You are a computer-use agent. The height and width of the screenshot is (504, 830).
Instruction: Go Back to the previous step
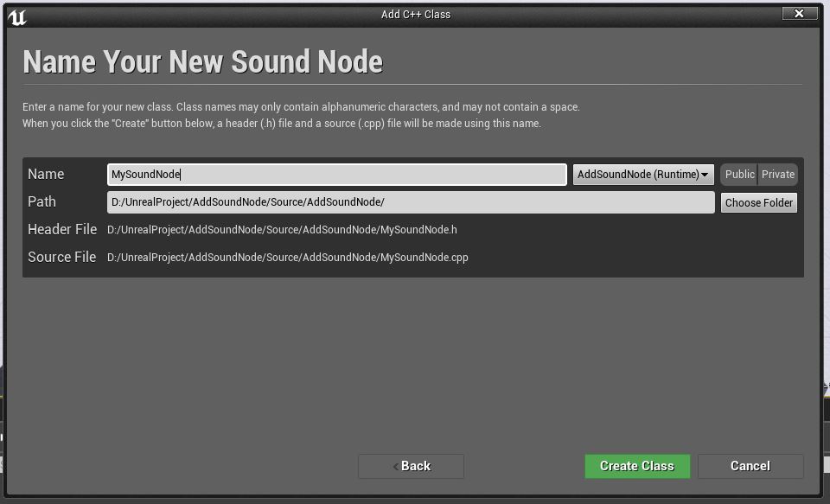point(411,466)
